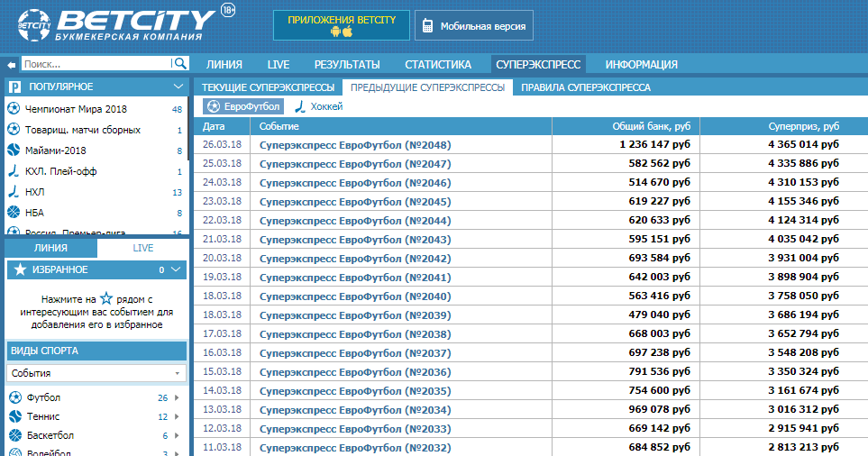This screenshot has height=456, width=868.
Task: Click the Мобильная версия button
Action: point(474,25)
